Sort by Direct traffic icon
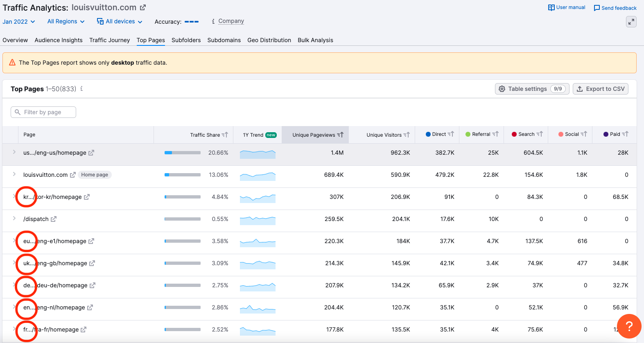Screen dimensions: 644x343 point(451,134)
